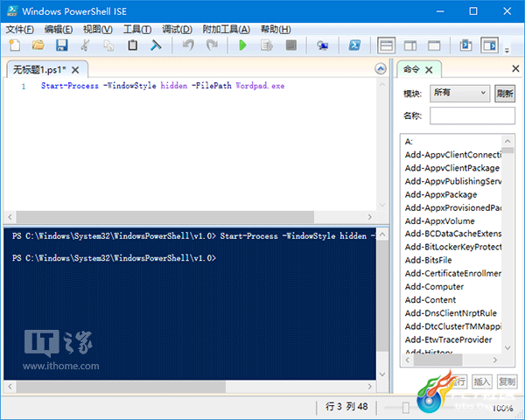Show the command window icon
Screen dimensions: 525x420
click(465, 45)
